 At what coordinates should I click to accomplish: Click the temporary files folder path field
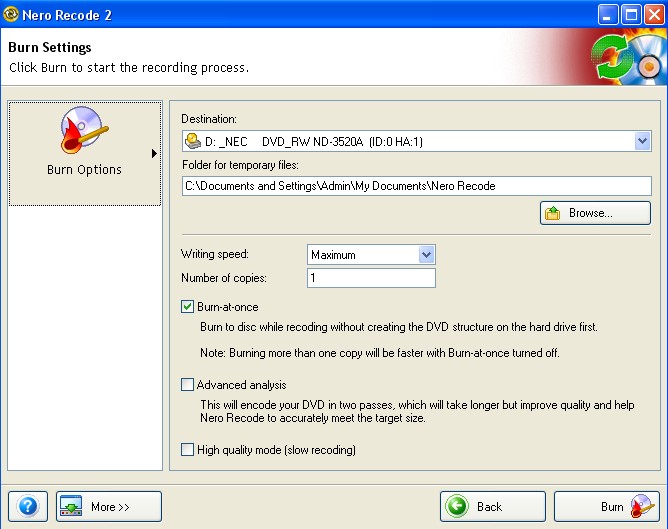pos(416,185)
